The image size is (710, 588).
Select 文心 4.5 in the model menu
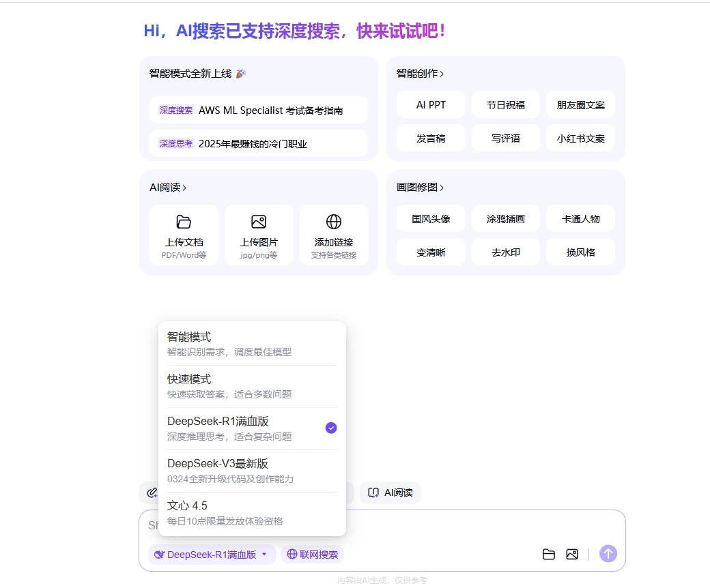coord(252,513)
